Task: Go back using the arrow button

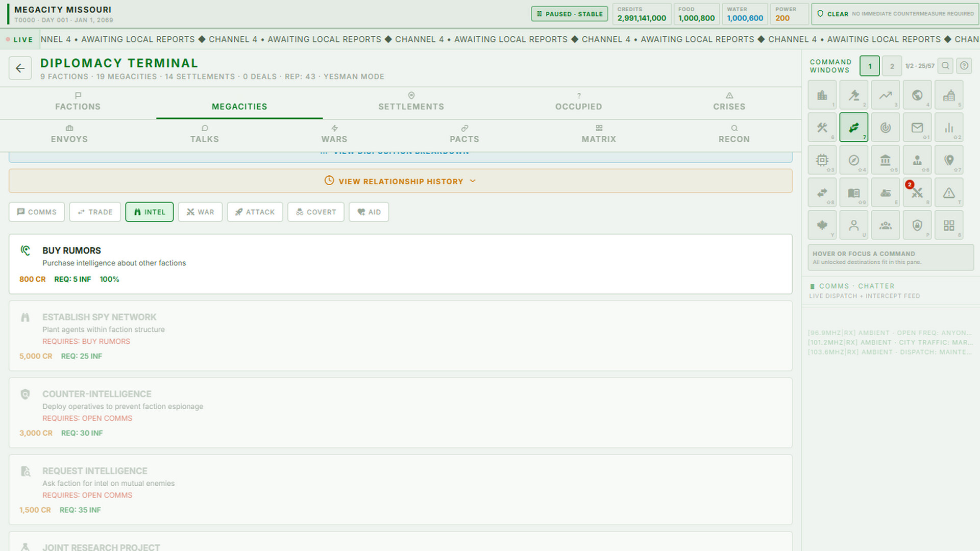Action: tap(20, 68)
